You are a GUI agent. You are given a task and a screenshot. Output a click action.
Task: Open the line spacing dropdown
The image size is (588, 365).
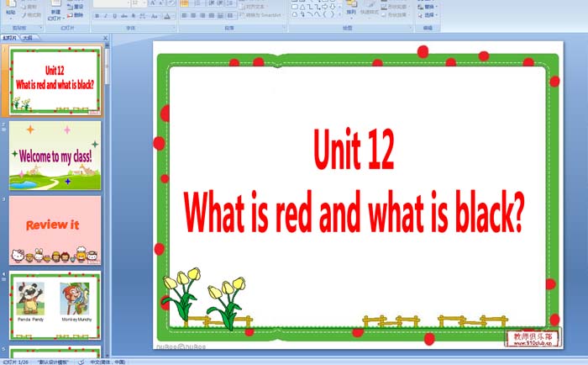pyautogui.click(x=231, y=3)
